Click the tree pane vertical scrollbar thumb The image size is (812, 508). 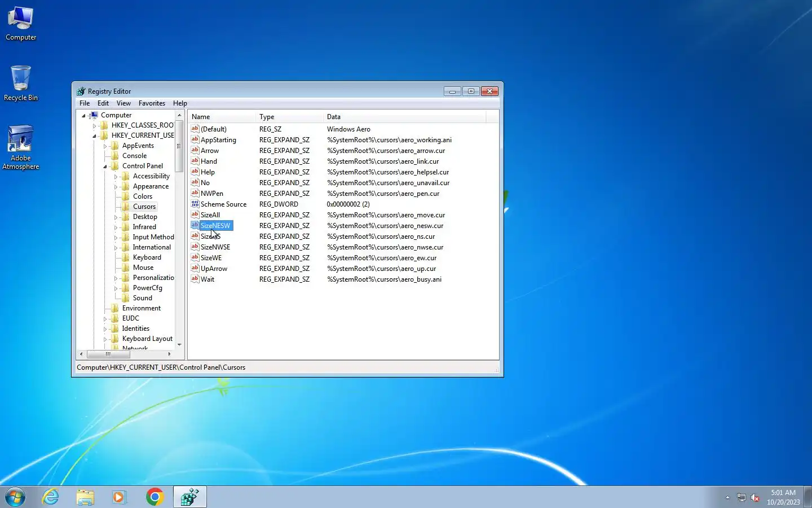[x=179, y=146]
